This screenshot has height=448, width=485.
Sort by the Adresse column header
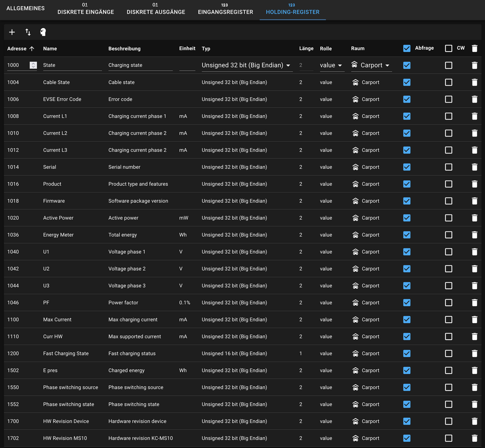(x=21, y=48)
